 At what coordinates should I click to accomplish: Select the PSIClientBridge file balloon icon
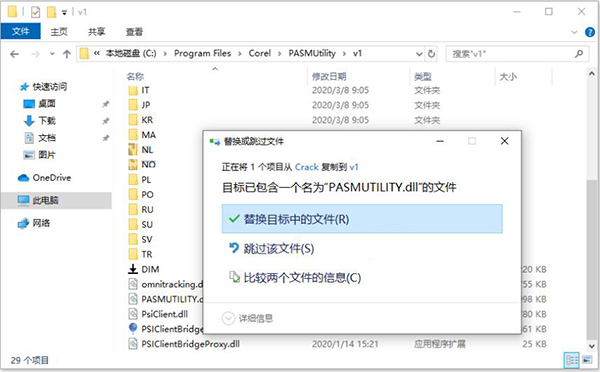133,329
